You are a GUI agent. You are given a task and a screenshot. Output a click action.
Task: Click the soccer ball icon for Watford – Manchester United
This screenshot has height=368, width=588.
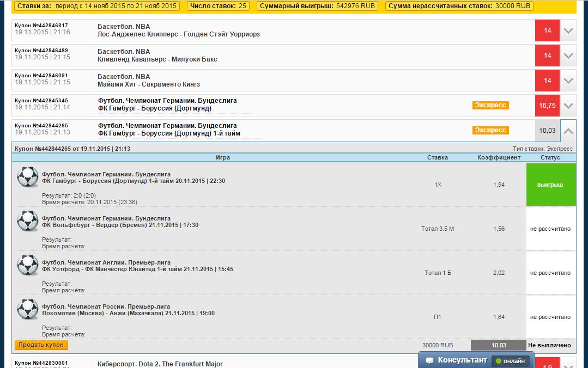(x=28, y=265)
